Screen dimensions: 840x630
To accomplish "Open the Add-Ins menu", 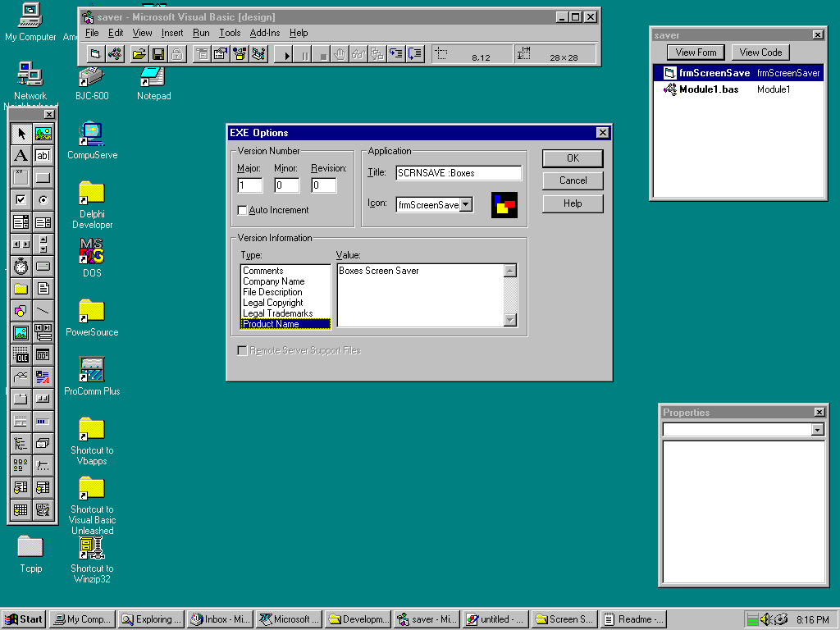I will tap(264, 33).
